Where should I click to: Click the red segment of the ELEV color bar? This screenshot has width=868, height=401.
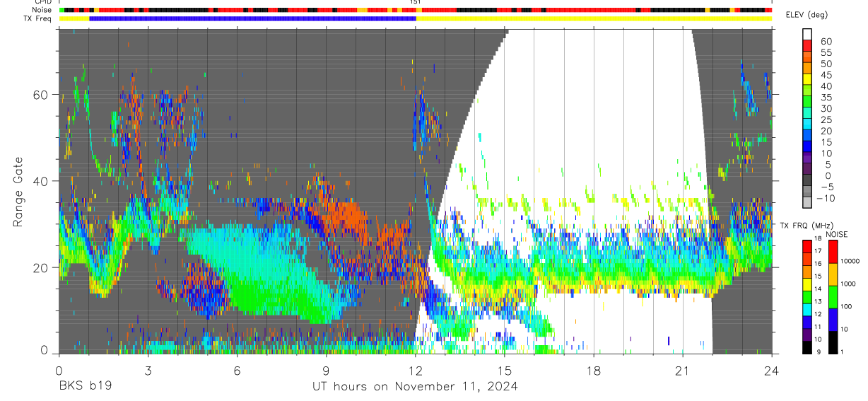807,45
